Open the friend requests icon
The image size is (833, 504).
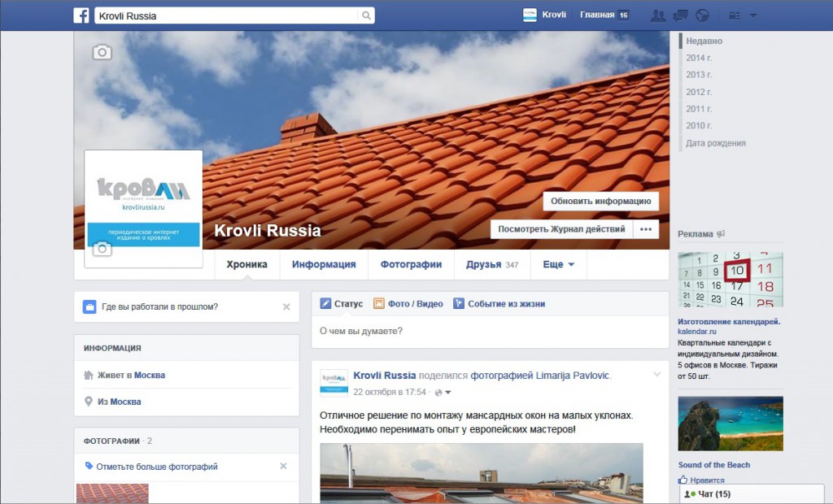pyautogui.click(x=658, y=15)
